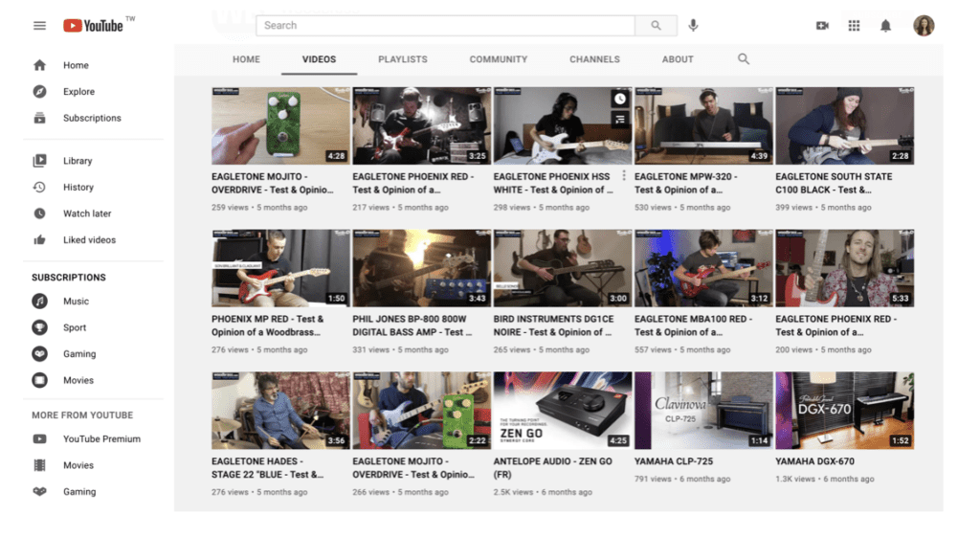Click the Home sidebar icon
Viewport: 980px width, 538px height.
(x=39, y=65)
